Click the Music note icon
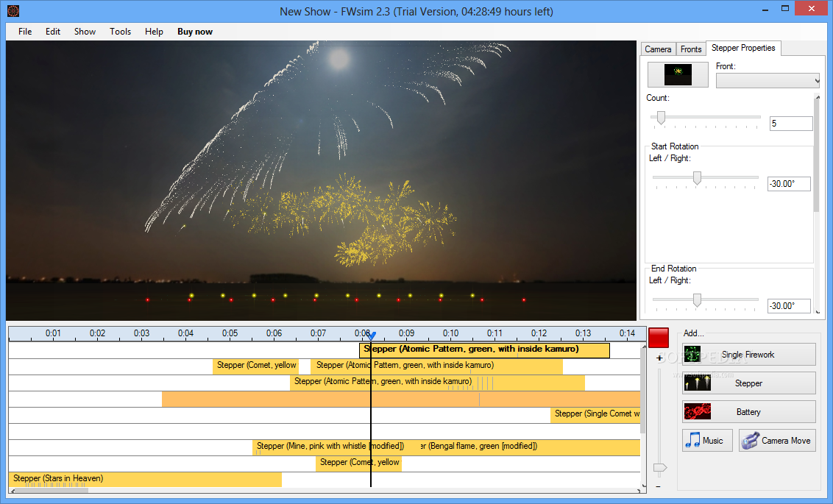833x504 pixels. pyautogui.click(x=692, y=440)
